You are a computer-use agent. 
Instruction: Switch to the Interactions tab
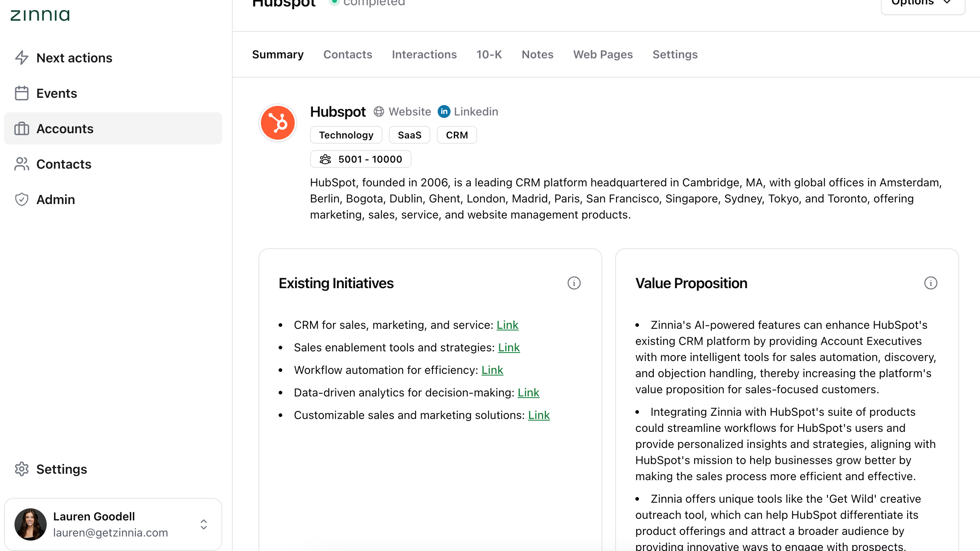[x=424, y=54]
